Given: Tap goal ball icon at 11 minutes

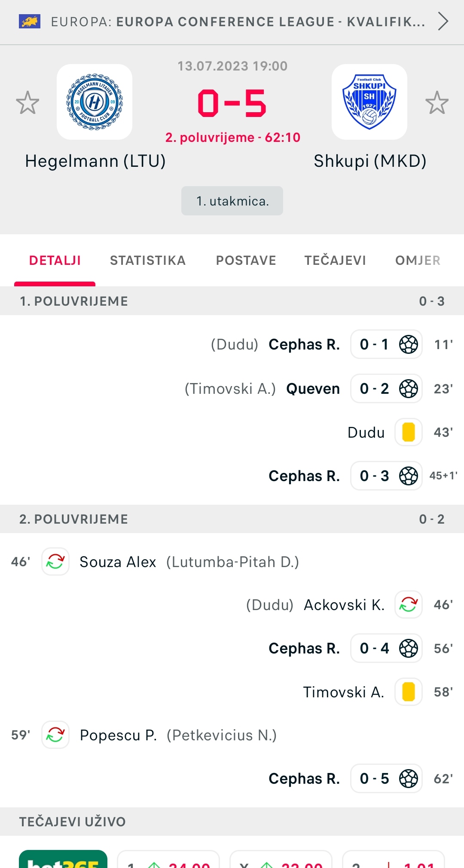Looking at the screenshot, I should (x=409, y=344).
